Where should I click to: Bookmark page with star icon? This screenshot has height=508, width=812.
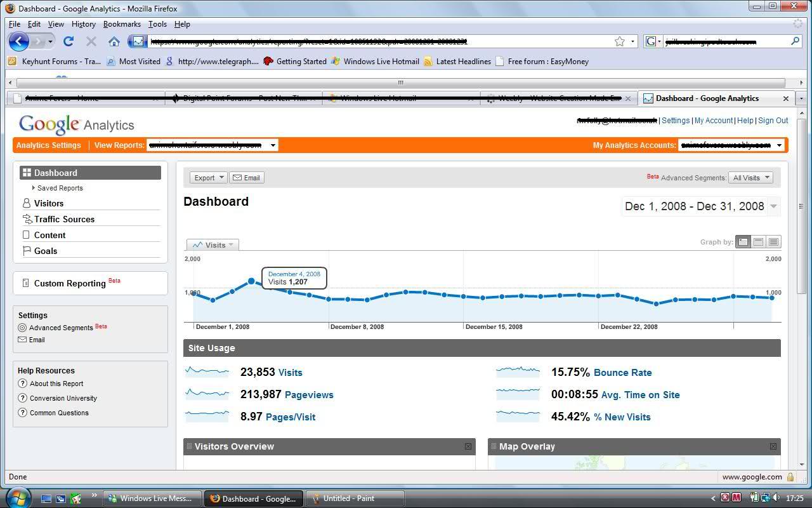tap(619, 41)
